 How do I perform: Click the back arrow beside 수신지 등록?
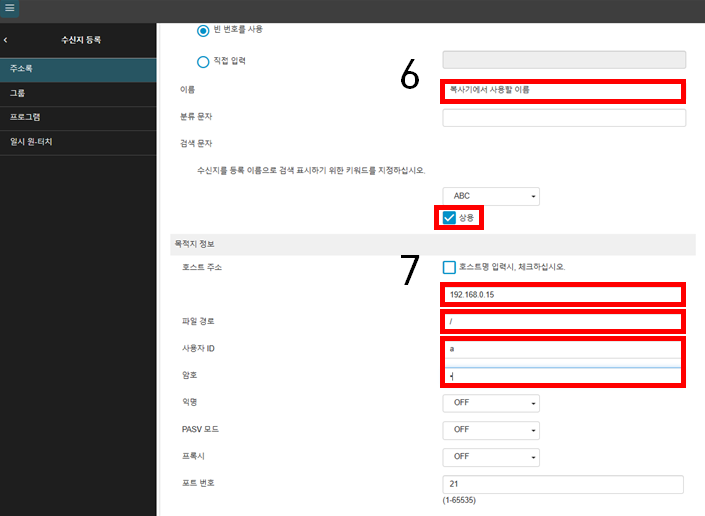5,40
